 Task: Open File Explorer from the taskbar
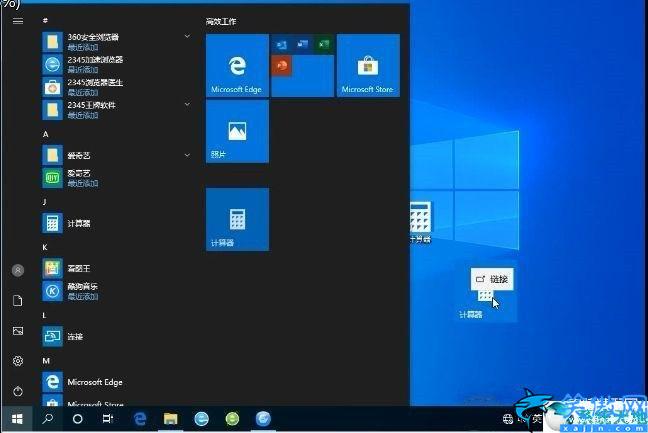(170, 419)
